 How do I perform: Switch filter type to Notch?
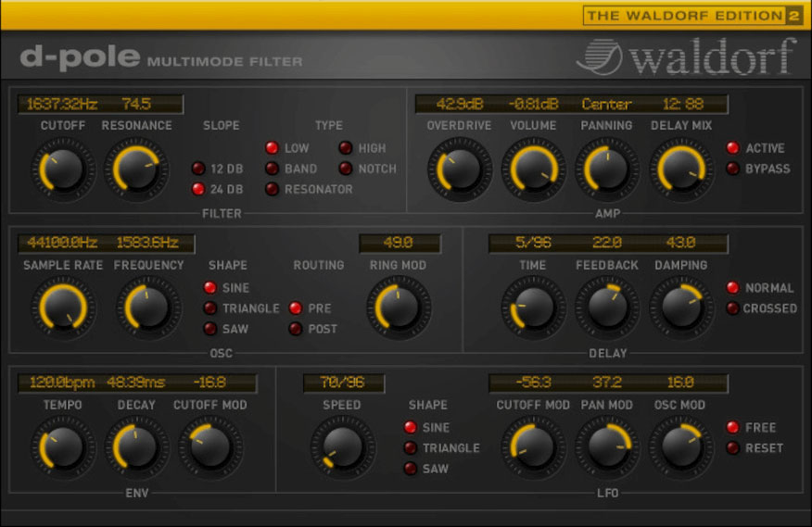[x=345, y=169]
